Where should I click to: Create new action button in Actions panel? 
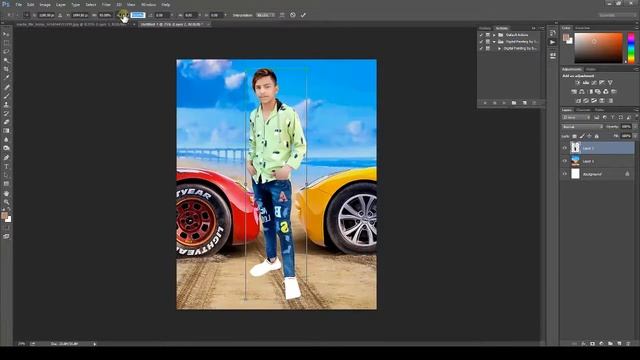(x=524, y=103)
